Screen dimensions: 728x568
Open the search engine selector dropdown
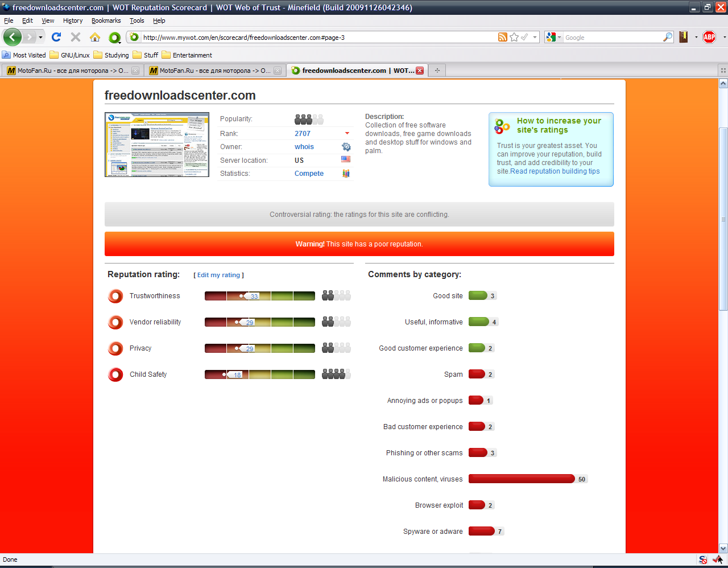(559, 38)
